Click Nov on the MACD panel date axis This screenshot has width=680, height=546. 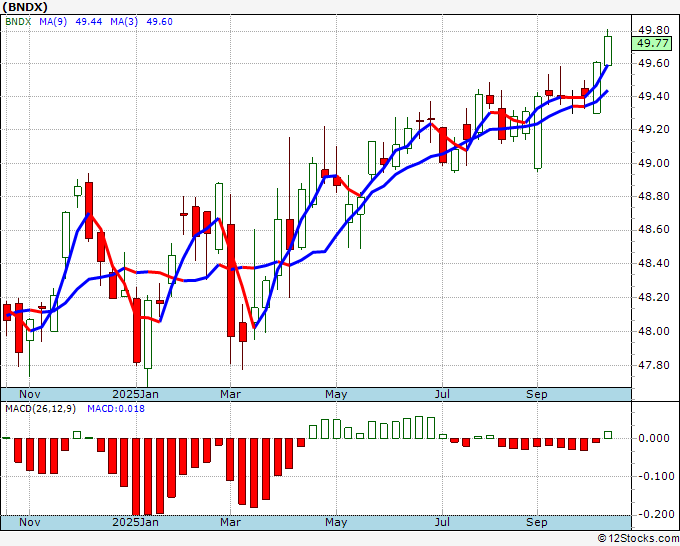coord(29,522)
